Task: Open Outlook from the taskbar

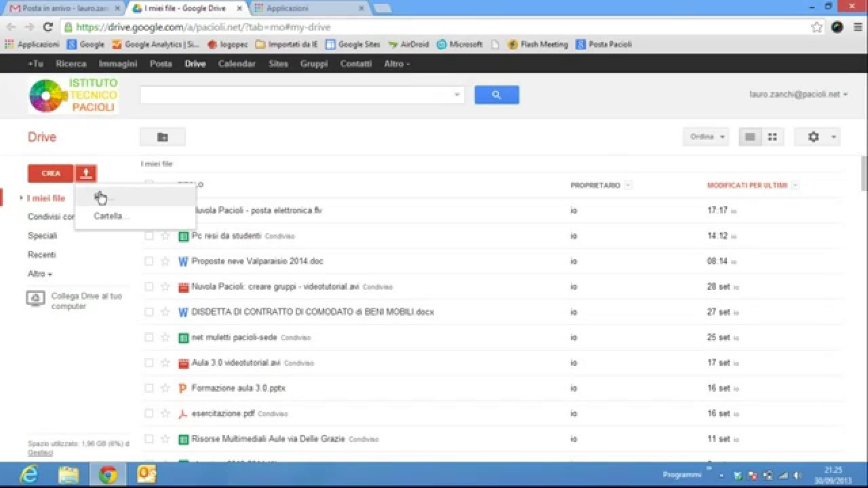Action: point(147,474)
